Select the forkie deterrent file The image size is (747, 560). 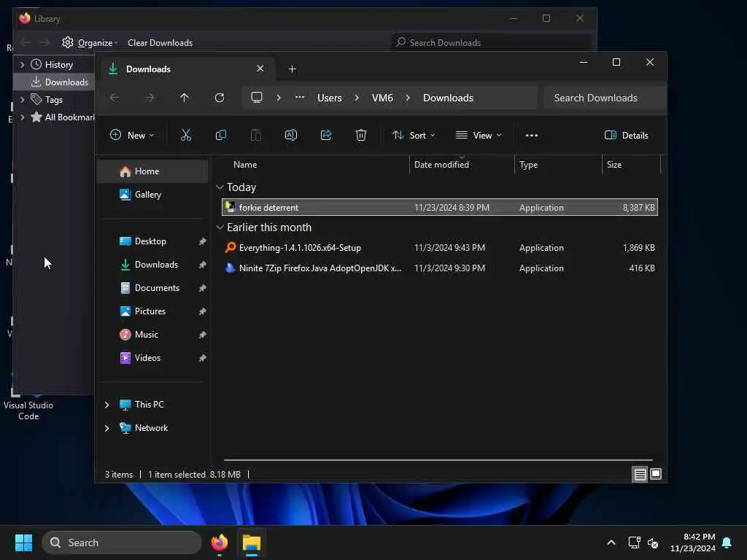(440, 207)
